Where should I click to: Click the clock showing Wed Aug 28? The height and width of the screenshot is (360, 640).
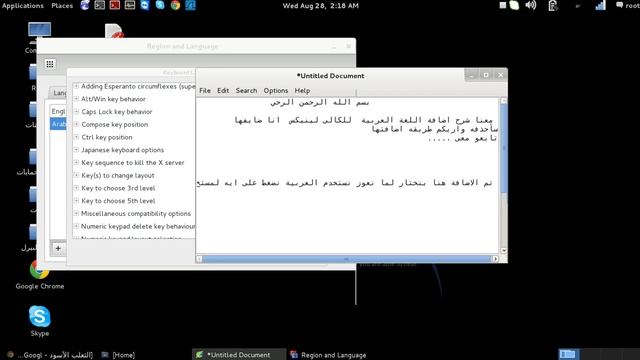[x=320, y=6]
